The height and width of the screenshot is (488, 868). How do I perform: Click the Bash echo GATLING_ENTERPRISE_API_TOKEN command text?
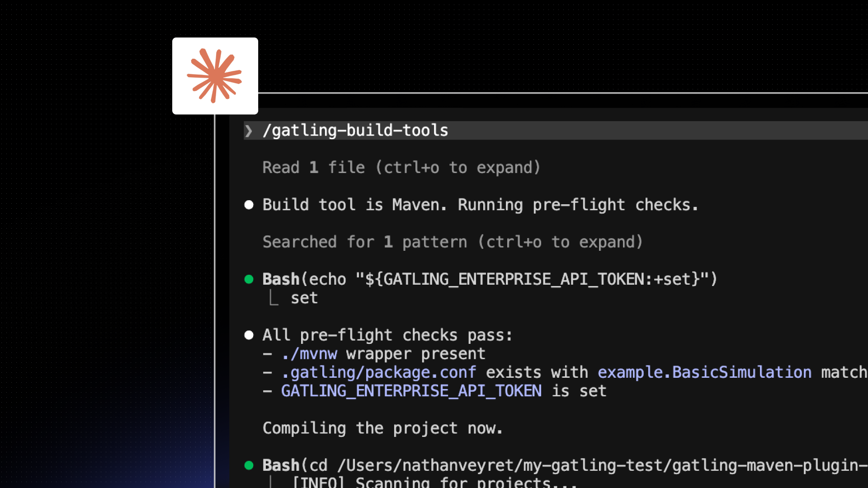pos(490,279)
